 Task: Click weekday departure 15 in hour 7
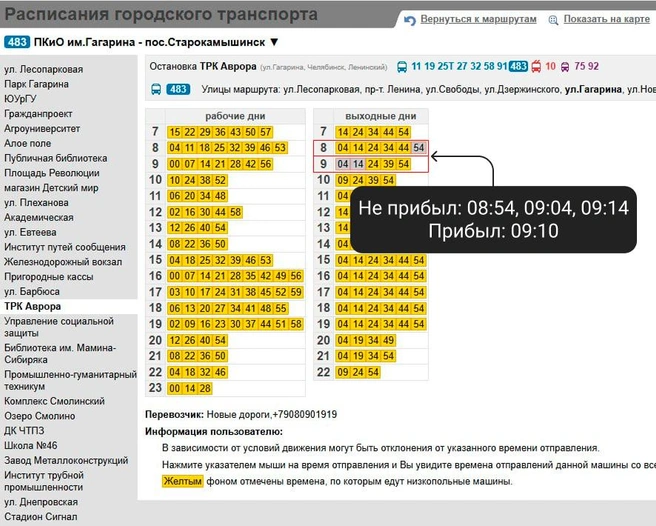click(174, 132)
